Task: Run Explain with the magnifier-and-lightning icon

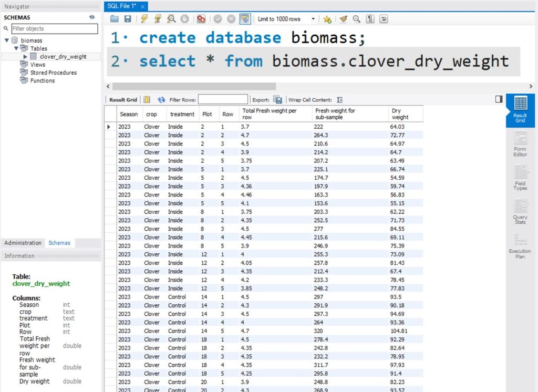Action: click(171, 19)
